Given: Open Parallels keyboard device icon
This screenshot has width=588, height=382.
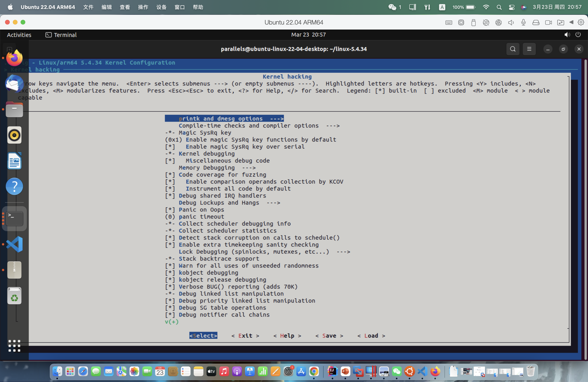Looking at the screenshot, I should click(x=449, y=23).
